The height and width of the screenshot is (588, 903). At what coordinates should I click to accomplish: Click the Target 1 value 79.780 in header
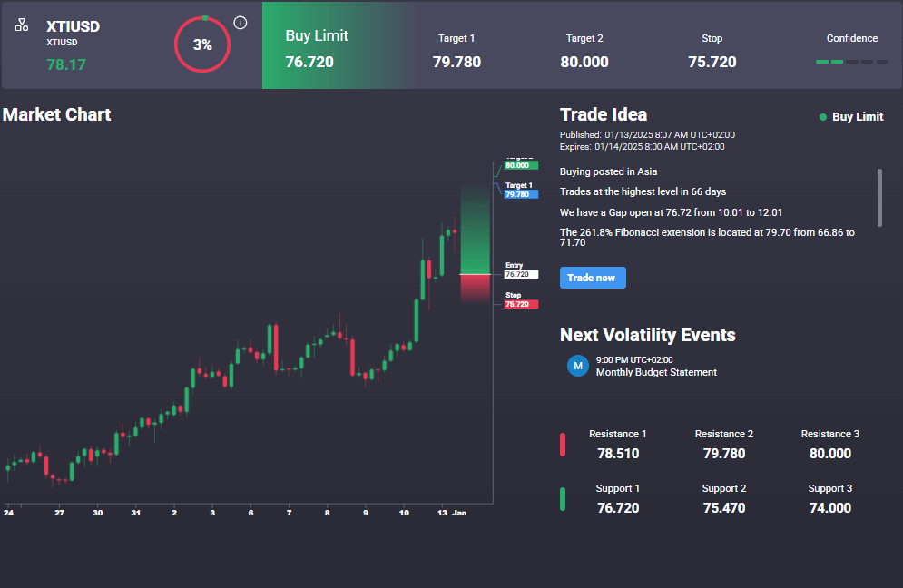coord(456,62)
